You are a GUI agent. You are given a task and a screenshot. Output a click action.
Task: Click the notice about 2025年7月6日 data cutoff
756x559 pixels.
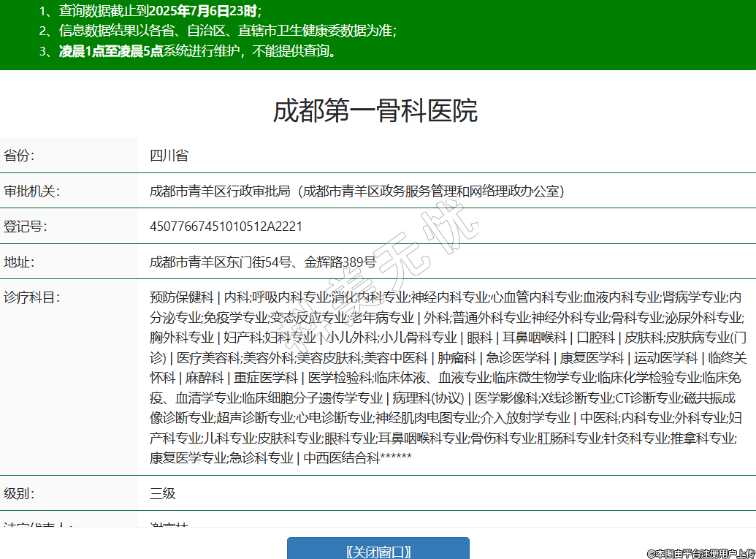pos(150,11)
